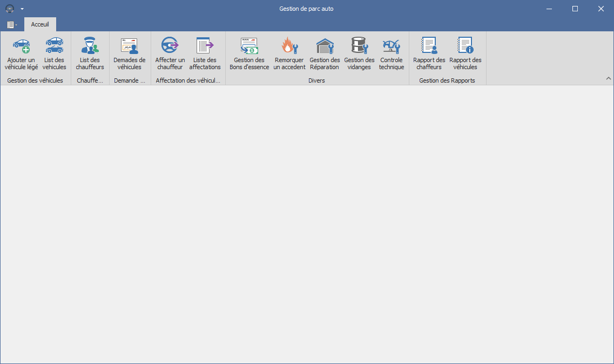
Task: Click the application icon in title bar
Action: click(10, 9)
